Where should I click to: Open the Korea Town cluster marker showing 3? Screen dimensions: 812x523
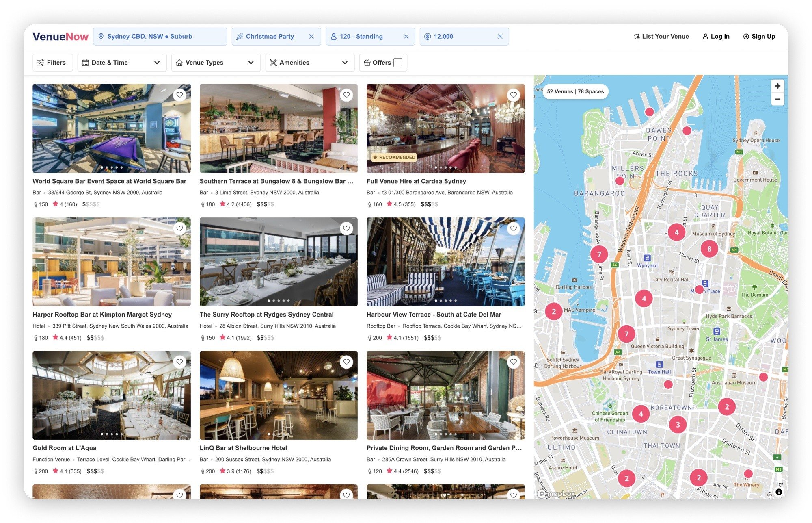tap(678, 425)
